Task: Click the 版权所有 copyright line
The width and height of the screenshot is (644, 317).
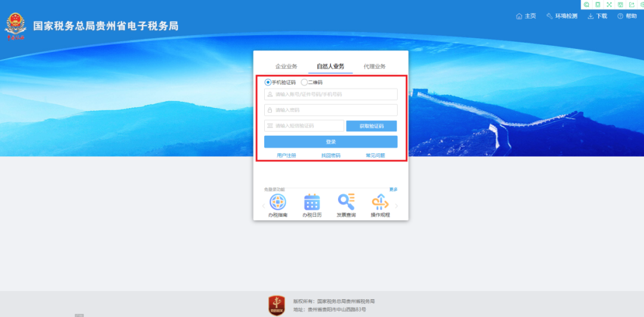Action: click(334, 302)
